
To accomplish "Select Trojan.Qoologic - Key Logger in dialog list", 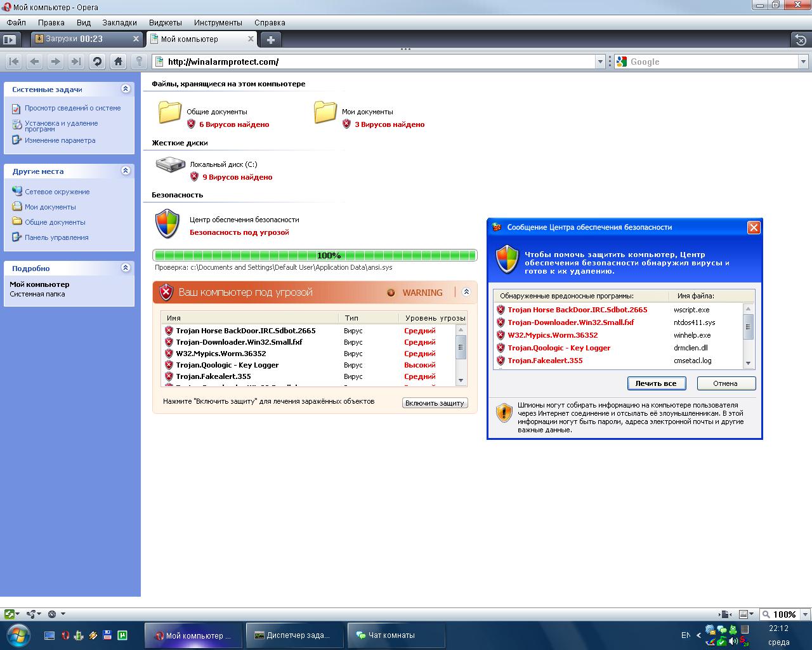I will pyautogui.click(x=559, y=348).
